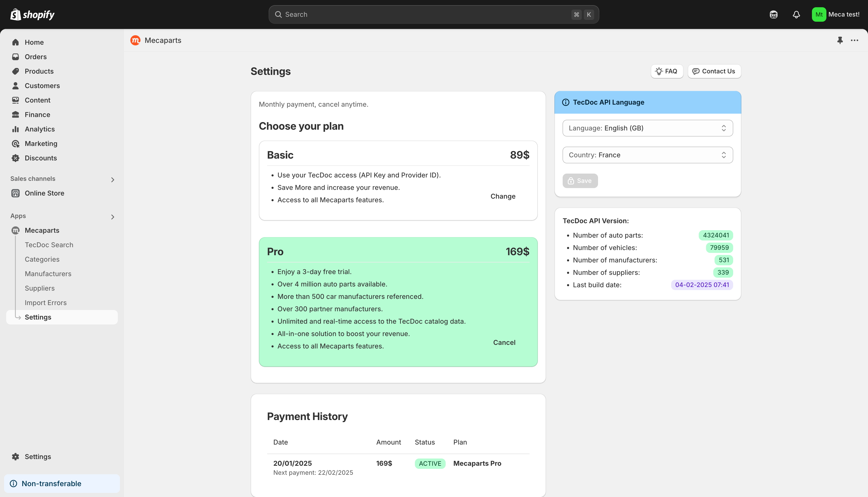This screenshot has height=497, width=868.
Task: Click the Finance bank icon
Action: tap(15, 115)
